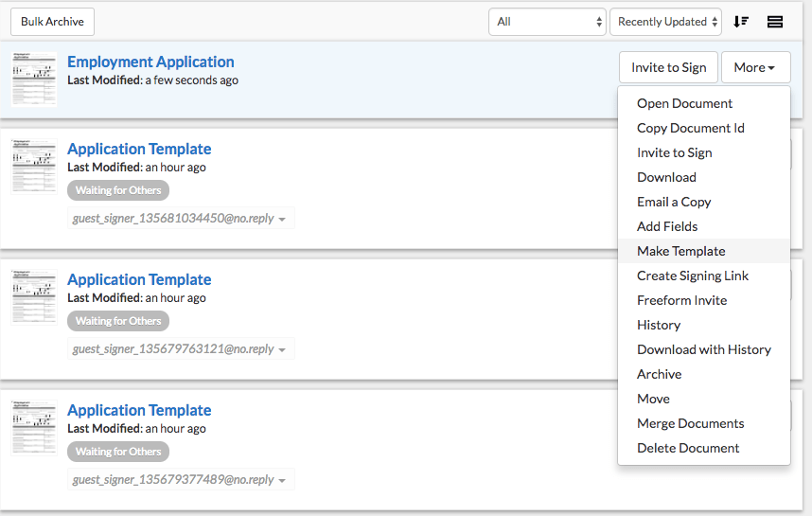Expand signer dropdown guest_signer_135679763121@no.reply
Viewport: 812px width, 516px height.
181,348
